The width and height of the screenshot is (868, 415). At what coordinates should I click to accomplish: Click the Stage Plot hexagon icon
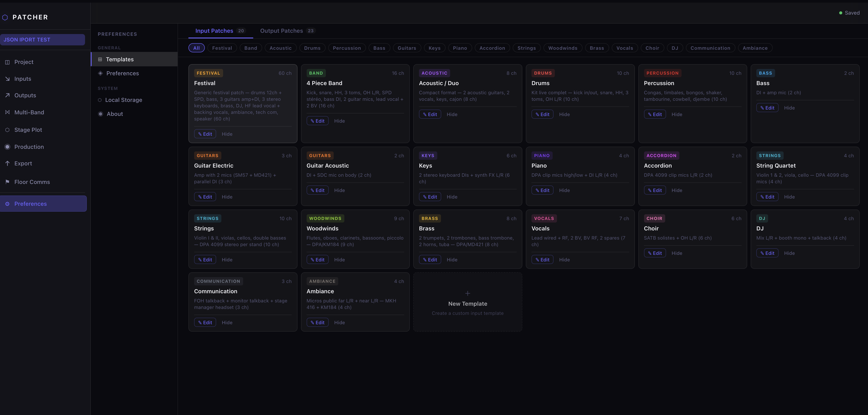[7, 130]
